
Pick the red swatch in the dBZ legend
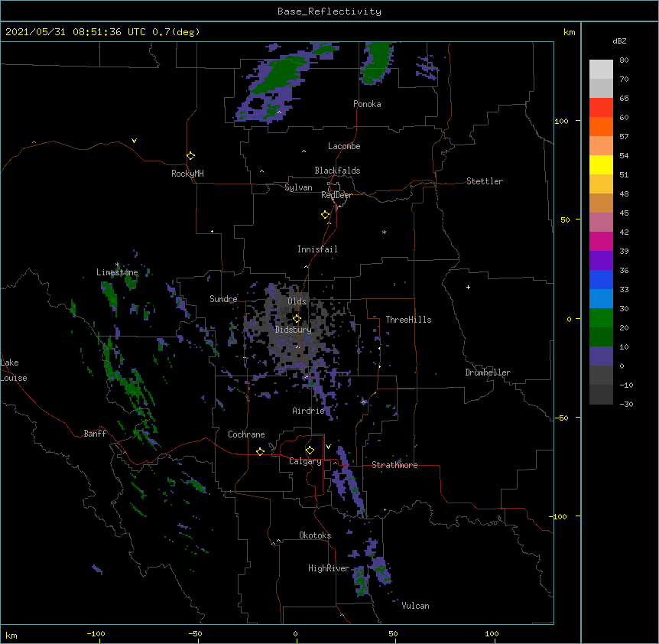pos(601,107)
